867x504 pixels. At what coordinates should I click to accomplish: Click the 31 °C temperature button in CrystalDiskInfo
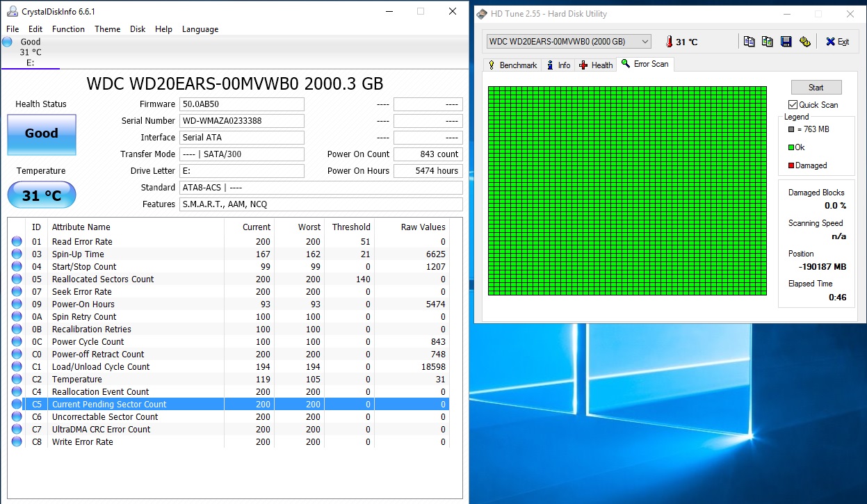42,195
